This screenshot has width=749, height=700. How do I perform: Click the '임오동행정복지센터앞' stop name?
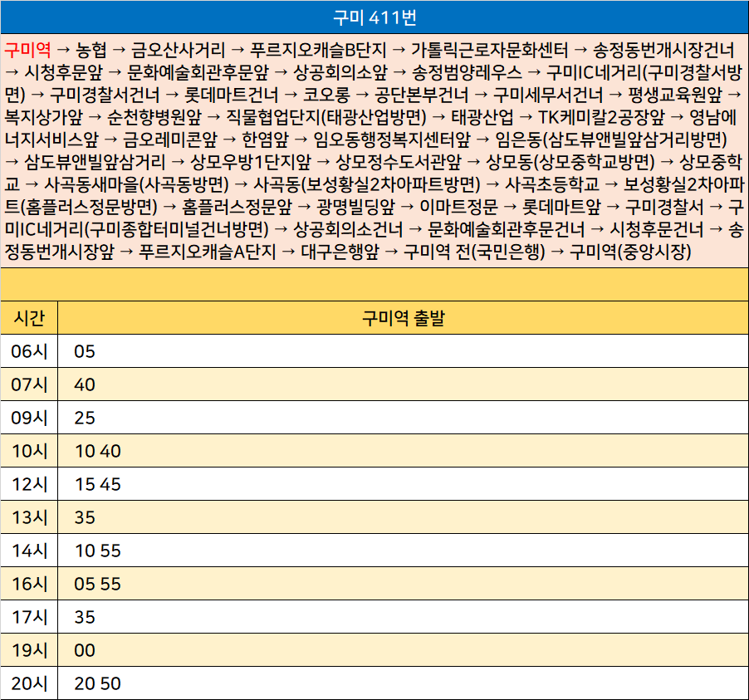pyautogui.click(x=392, y=140)
